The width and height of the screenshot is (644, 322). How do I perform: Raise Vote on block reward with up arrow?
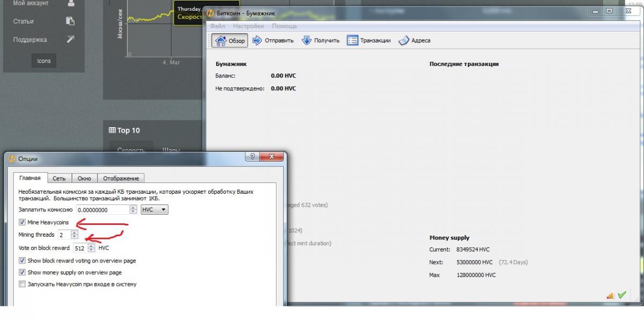[x=91, y=246]
